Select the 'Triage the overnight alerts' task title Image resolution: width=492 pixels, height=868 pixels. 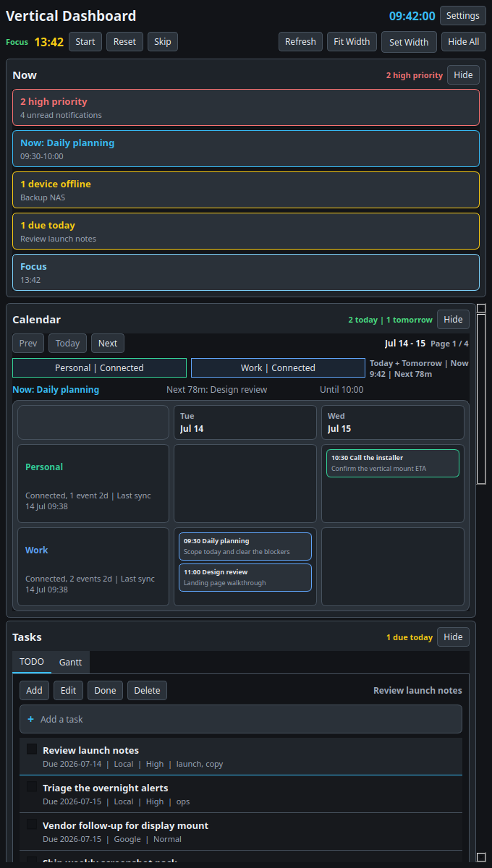pyautogui.click(x=106, y=788)
